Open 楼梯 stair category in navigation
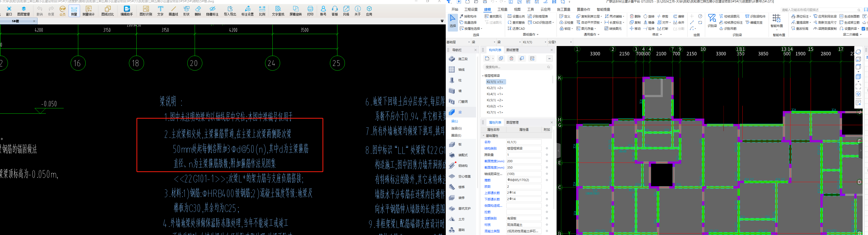This screenshot has width=868, height=235. pyautogui.click(x=457, y=187)
